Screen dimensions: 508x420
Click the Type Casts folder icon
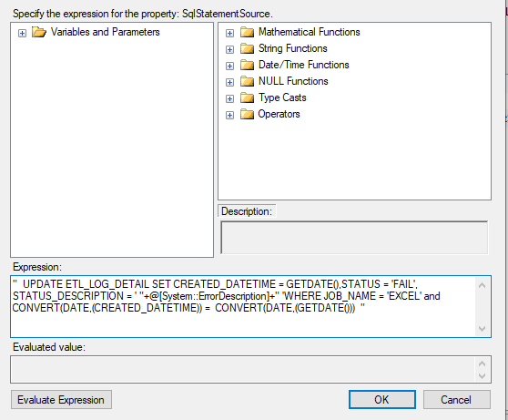coord(248,98)
